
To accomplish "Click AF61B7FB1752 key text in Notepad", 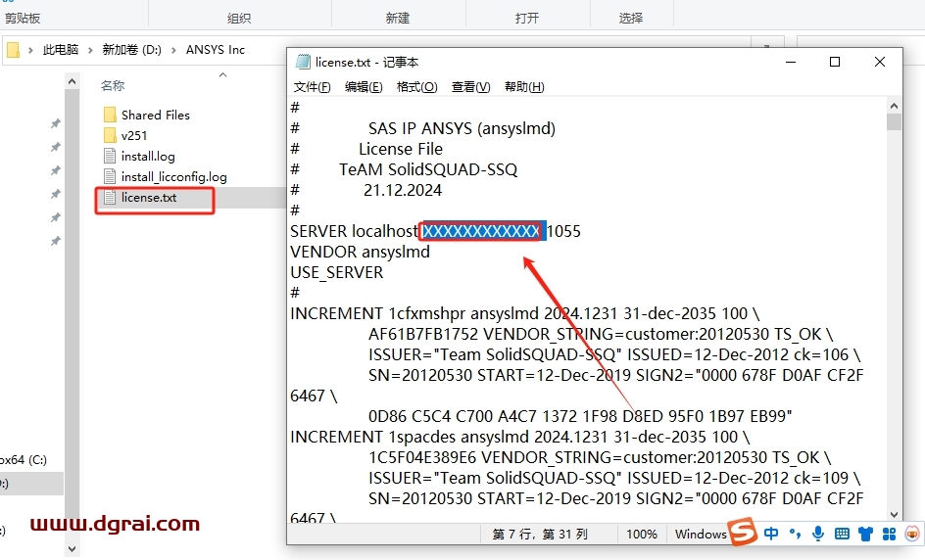I will pyautogui.click(x=423, y=334).
